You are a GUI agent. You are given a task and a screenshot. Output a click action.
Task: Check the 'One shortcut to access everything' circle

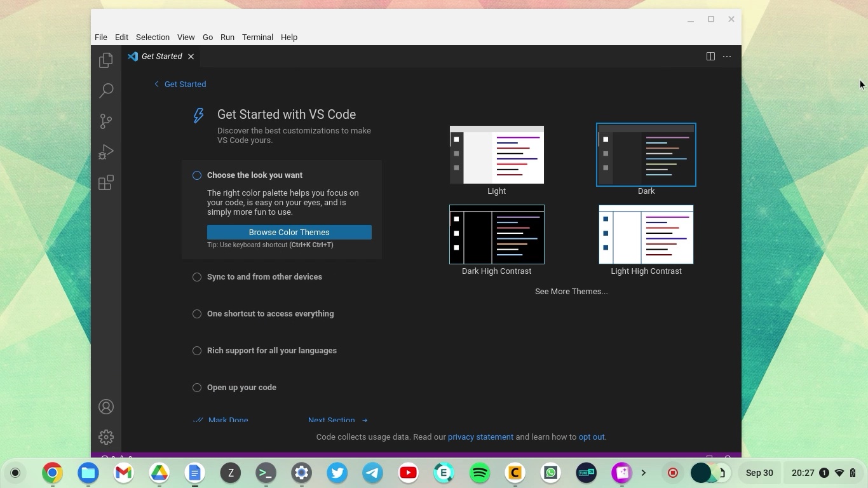click(197, 314)
